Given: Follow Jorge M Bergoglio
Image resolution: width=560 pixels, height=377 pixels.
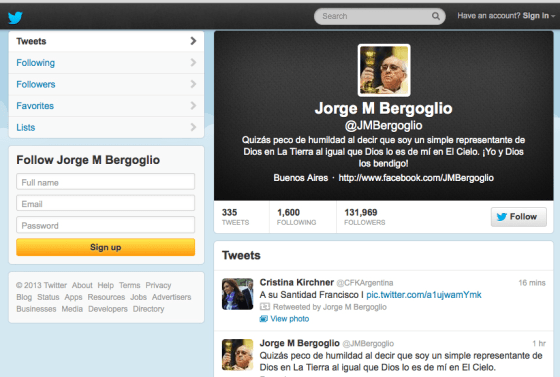Looking at the screenshot, I should pyautogui.click(x=519, y=217).
